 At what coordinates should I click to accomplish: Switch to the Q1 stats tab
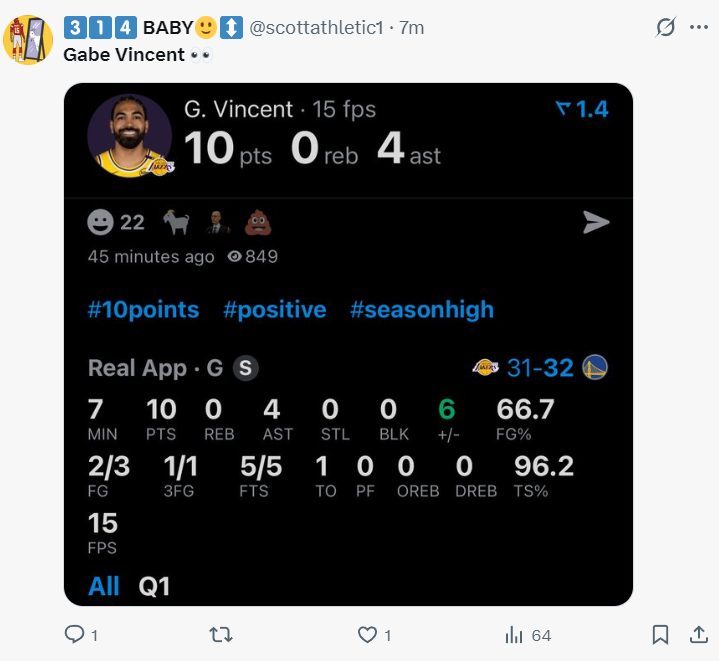(x=154, y=586)
